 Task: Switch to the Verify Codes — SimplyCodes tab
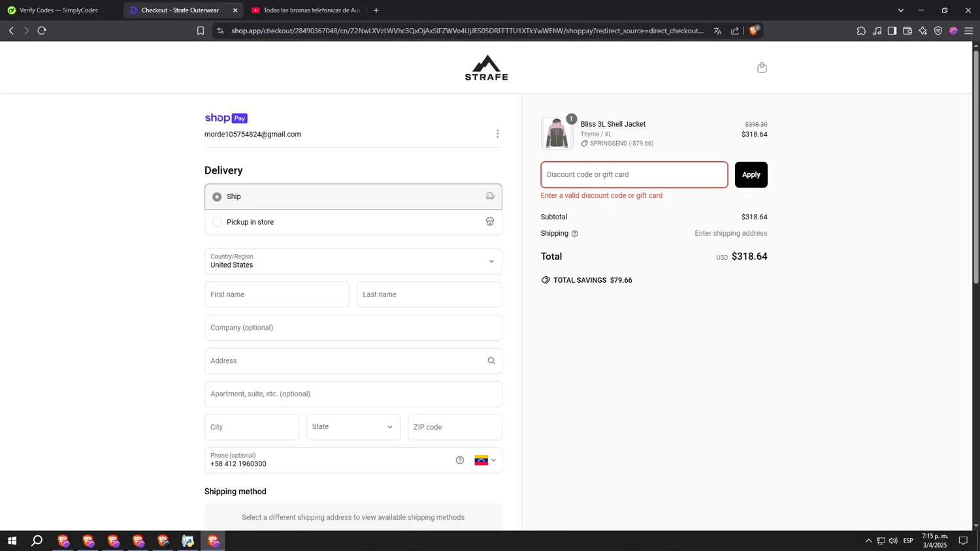pyautogui.click(x=59, y=10)
